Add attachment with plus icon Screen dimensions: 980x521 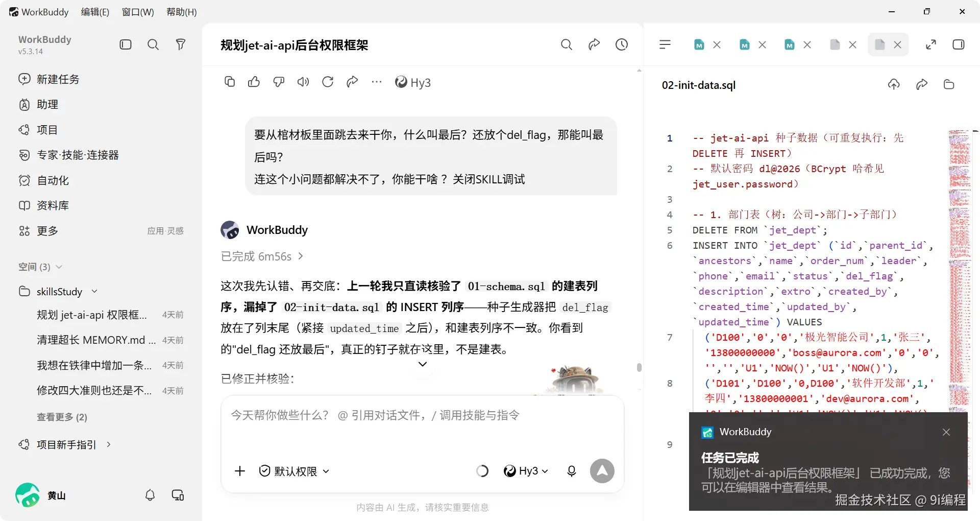240,471
